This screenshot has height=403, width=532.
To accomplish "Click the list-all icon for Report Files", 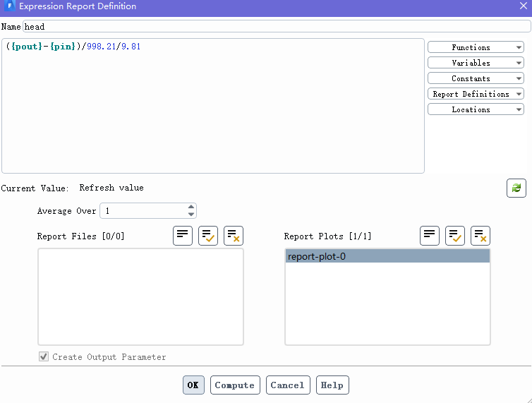I will [183, 236].
